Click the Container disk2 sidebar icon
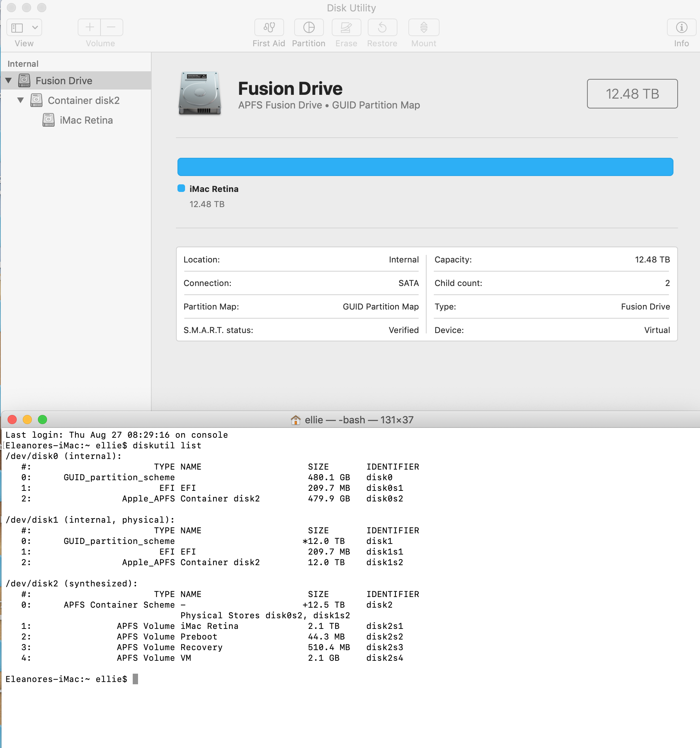 36,100
